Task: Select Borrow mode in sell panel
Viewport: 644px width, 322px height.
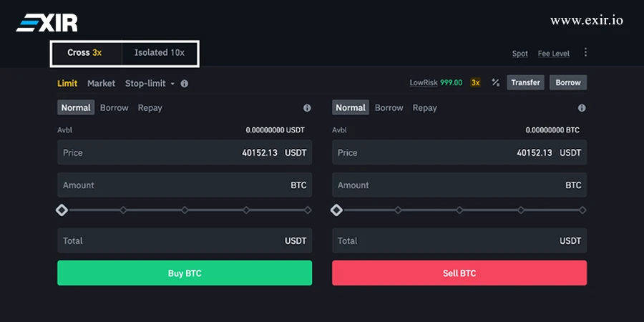Action: tap(389, 107)
